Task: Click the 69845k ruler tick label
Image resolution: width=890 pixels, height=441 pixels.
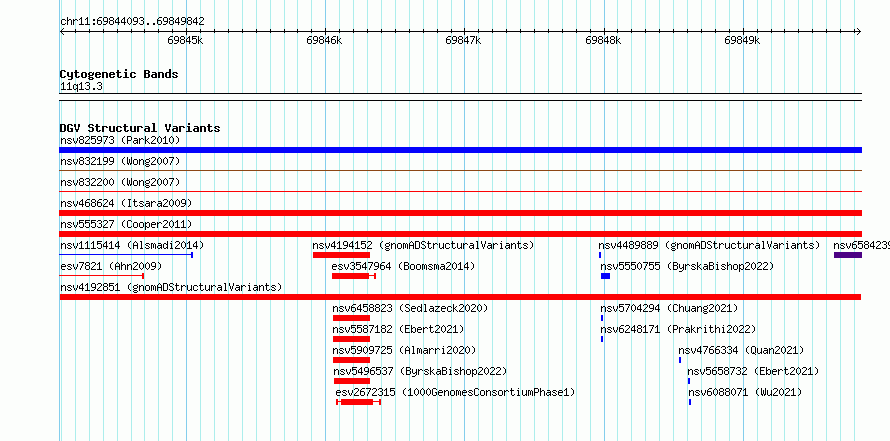Action: 185,40
